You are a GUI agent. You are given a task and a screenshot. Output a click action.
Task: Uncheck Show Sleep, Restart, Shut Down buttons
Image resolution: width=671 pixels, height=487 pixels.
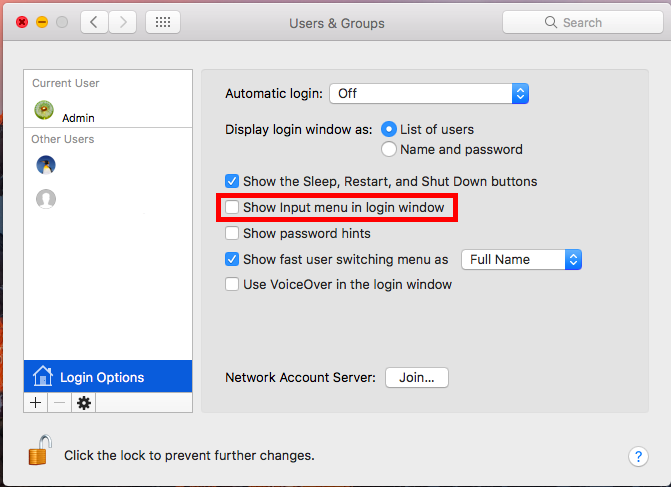coord(232,182)
